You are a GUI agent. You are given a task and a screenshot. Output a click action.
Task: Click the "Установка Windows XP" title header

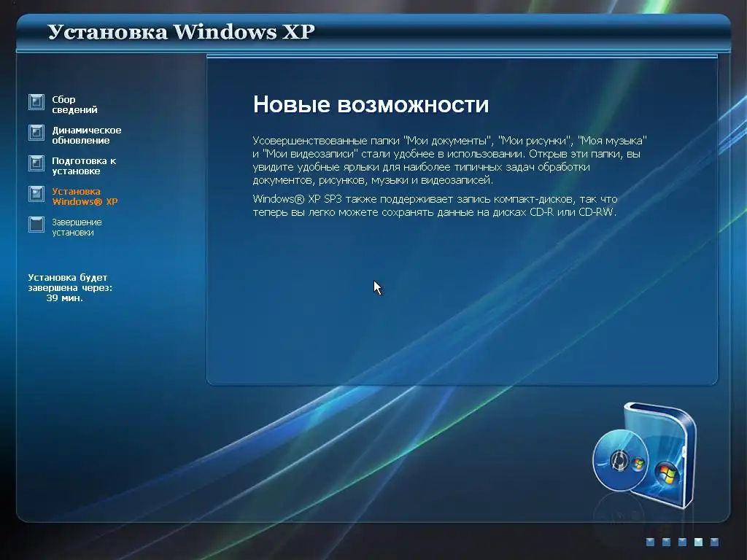[181, 32]
